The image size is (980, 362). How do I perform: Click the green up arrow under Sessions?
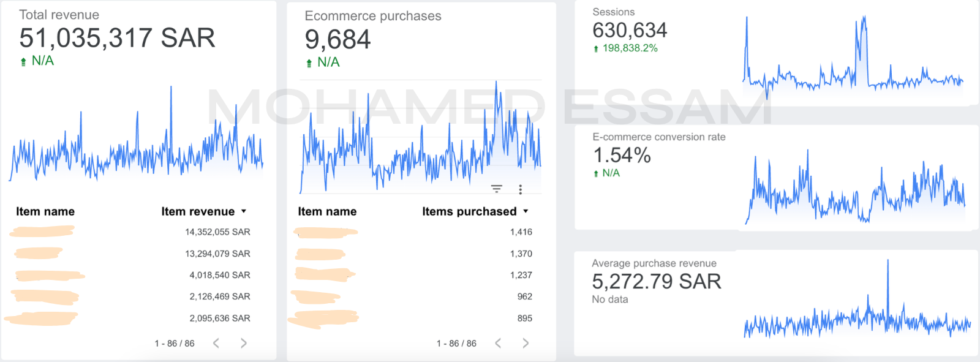(596, 48)
